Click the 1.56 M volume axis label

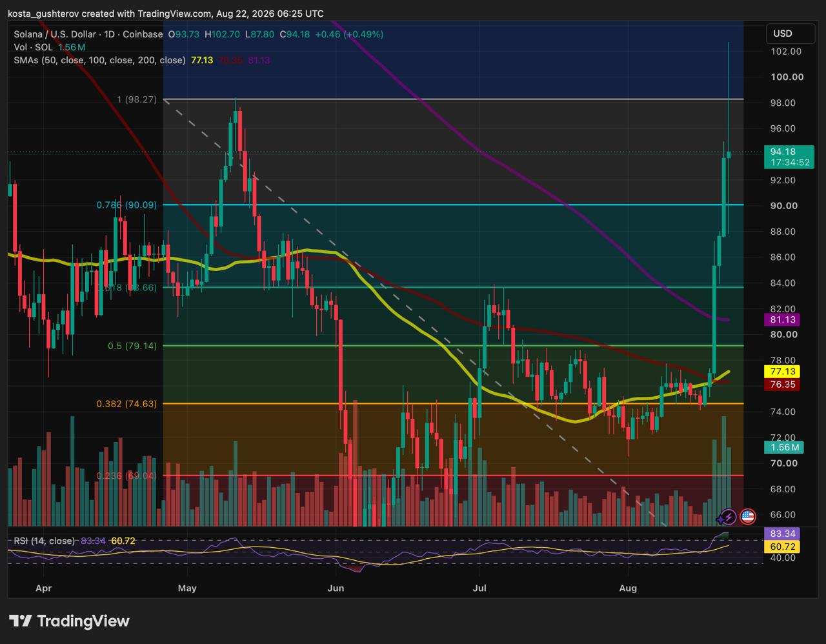pos(783,447)
